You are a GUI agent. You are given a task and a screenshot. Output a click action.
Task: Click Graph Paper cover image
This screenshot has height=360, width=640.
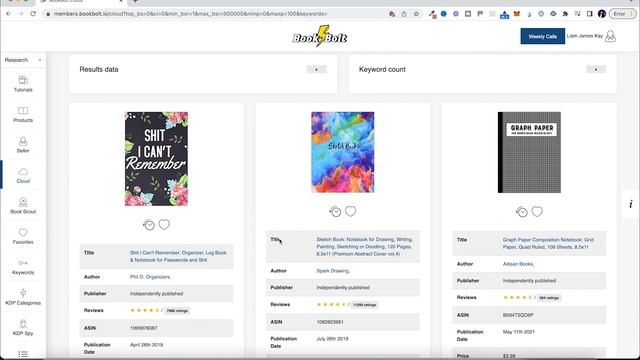click(x=529, y=152)
